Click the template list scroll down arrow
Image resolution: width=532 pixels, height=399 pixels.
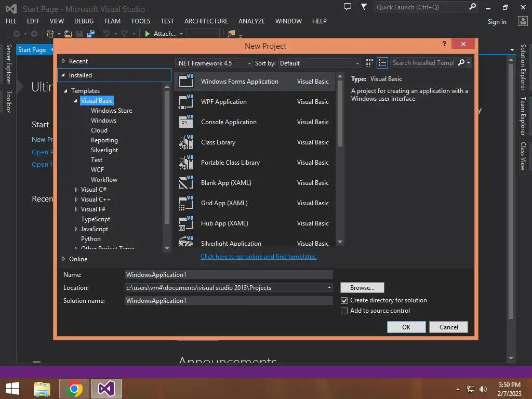pos(340,242)
